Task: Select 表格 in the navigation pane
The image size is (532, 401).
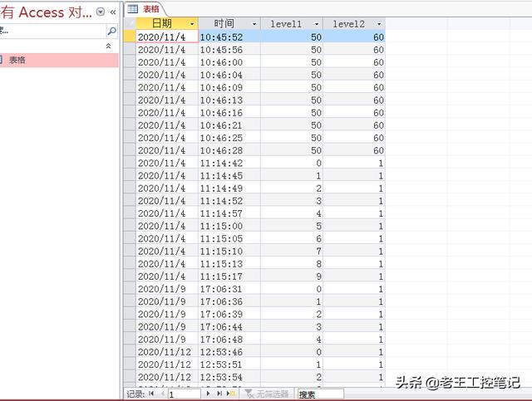Action: (58, 61)
